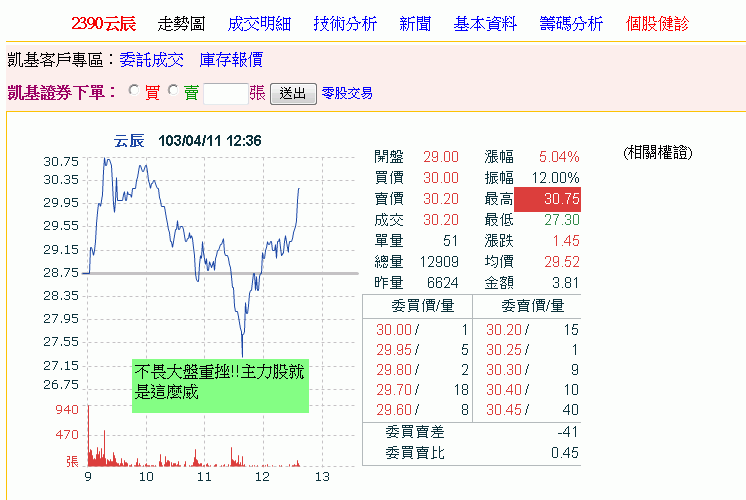The image size is (746, 500).
Task: Open the 基本資料 tab
Action: (x=485, y=23)
